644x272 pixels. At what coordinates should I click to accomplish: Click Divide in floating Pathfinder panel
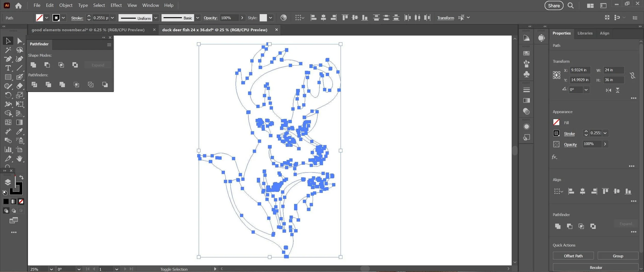tap(34, 85)
